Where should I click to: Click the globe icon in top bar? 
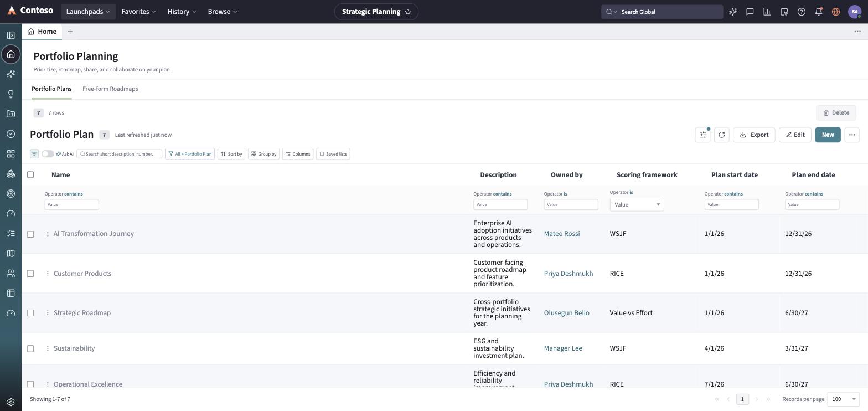coord(836,12)
